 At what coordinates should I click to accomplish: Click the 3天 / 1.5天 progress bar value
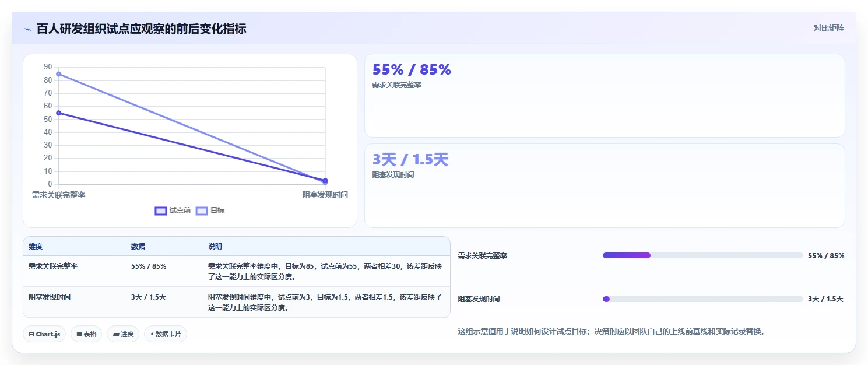click(825, 299)
